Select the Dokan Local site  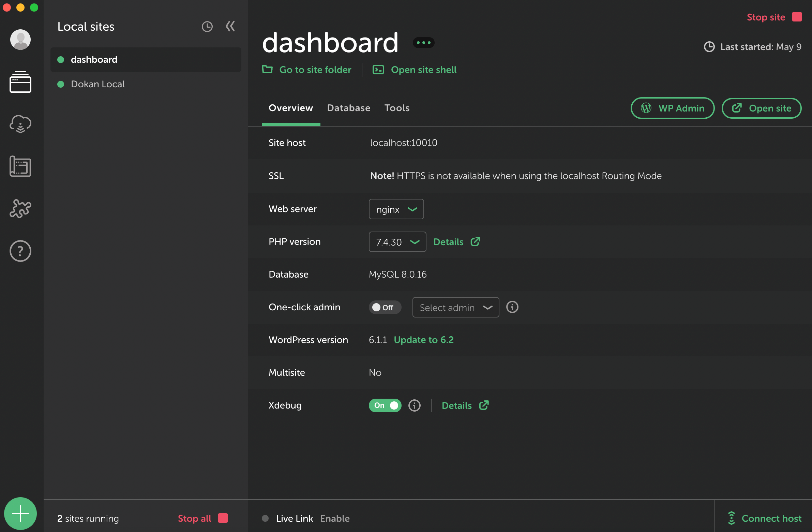[146, 84]
